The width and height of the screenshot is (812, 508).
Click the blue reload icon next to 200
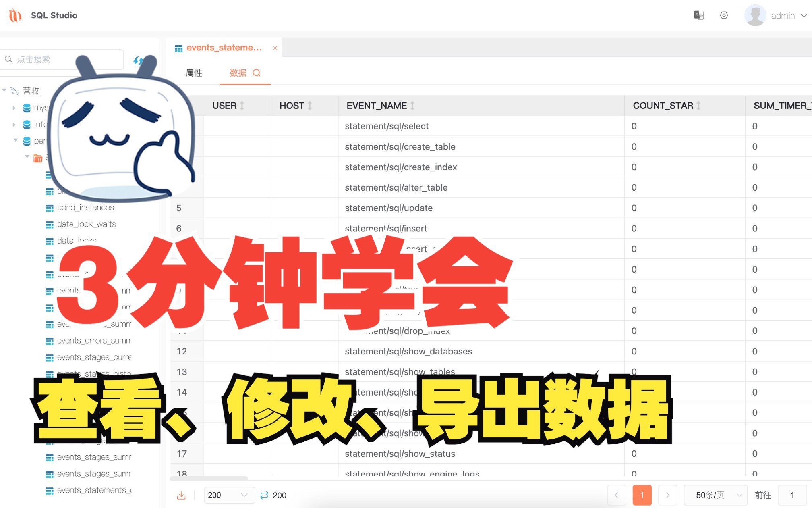tap(264, 495)
